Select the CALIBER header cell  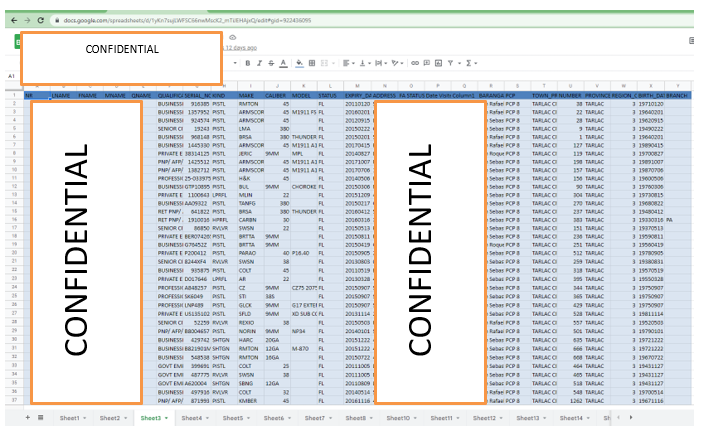pos(277,96)
